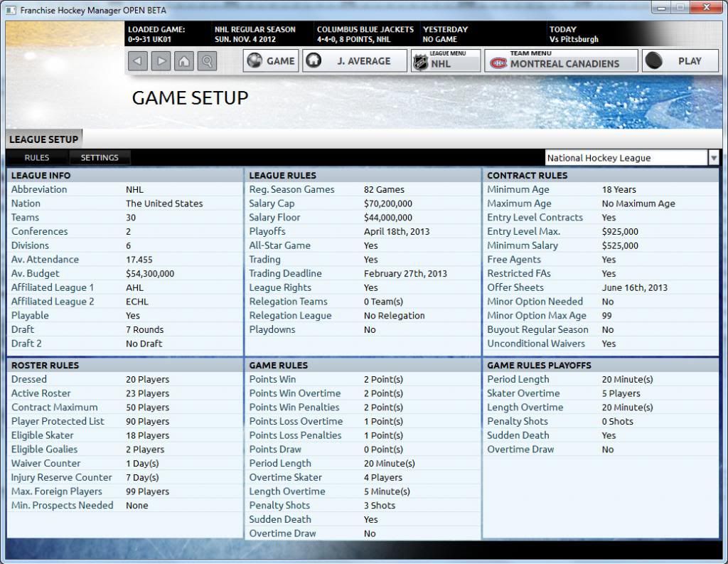The width and height of the screenshot is (728, 564).
Task: Click the Contract Maximum value 50 Players
Action: tap(148, 408)
